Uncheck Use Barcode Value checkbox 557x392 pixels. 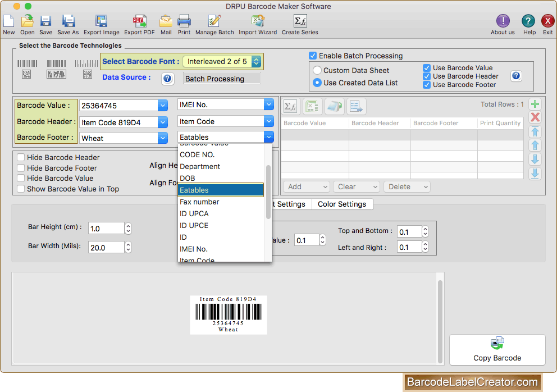[x=427, y=68]
